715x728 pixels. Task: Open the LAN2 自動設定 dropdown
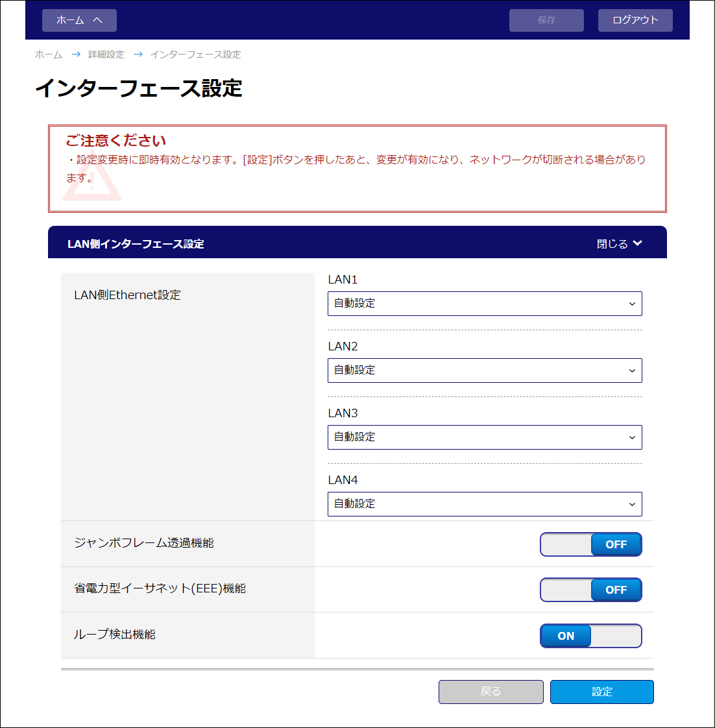[484, 370]
